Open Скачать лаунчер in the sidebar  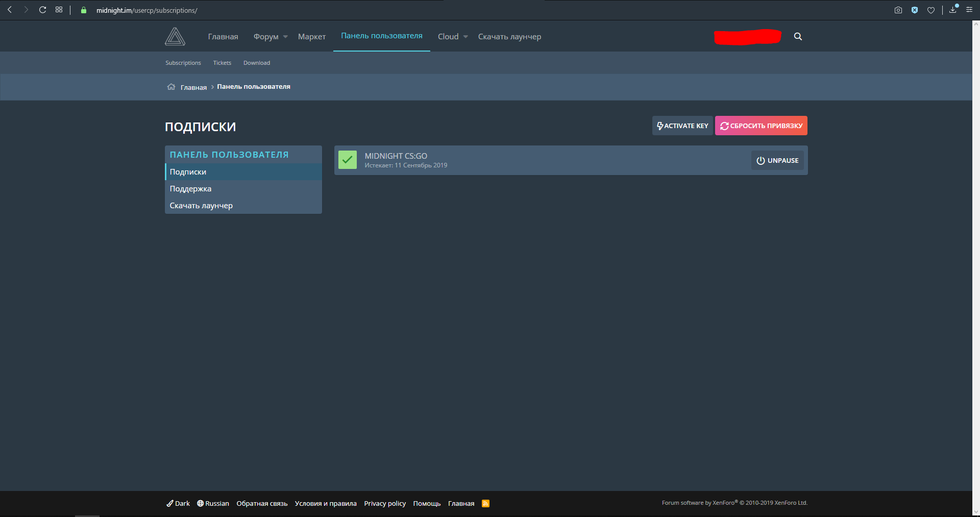[x=243, y=206]
